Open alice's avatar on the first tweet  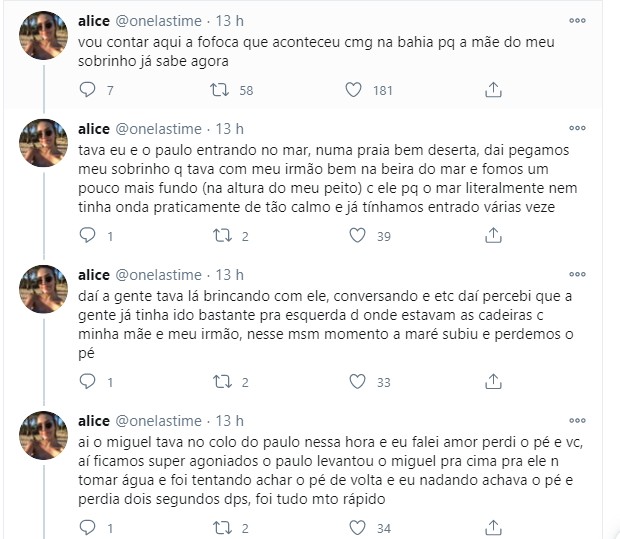pyautogui.click(x=43, y=36)
